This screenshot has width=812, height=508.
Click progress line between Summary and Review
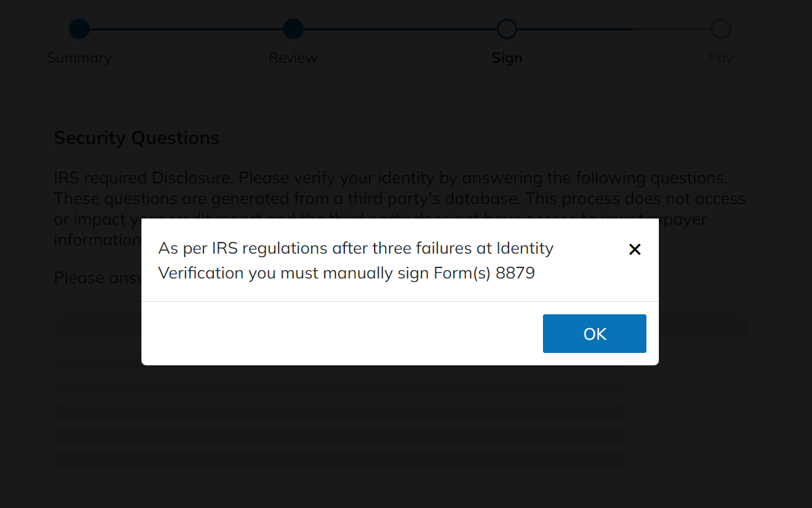pyautogui.click(x=186, y=29)
